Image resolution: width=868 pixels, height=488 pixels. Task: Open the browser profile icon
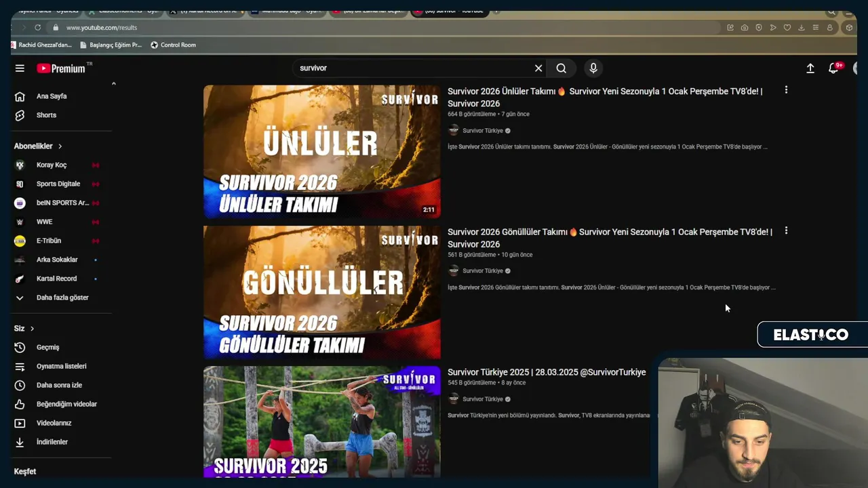pyautogui.click(x=829, y=28)
